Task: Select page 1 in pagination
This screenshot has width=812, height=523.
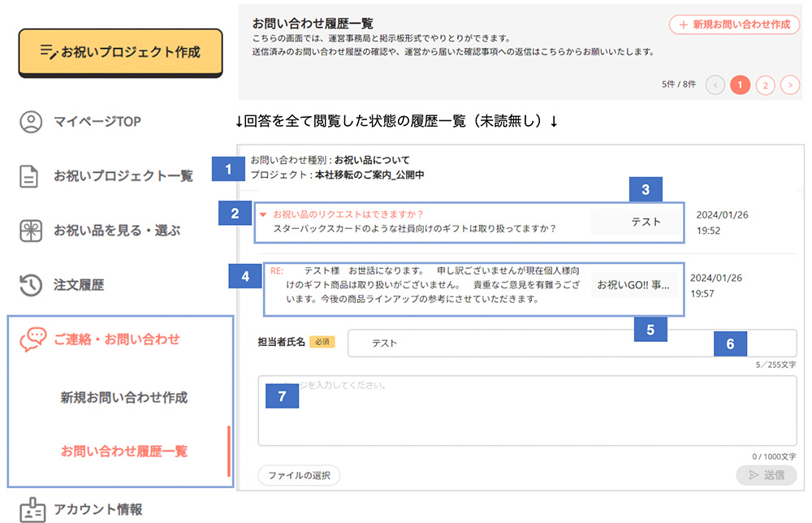Action: pyautogui.click(x=740, y=84)
